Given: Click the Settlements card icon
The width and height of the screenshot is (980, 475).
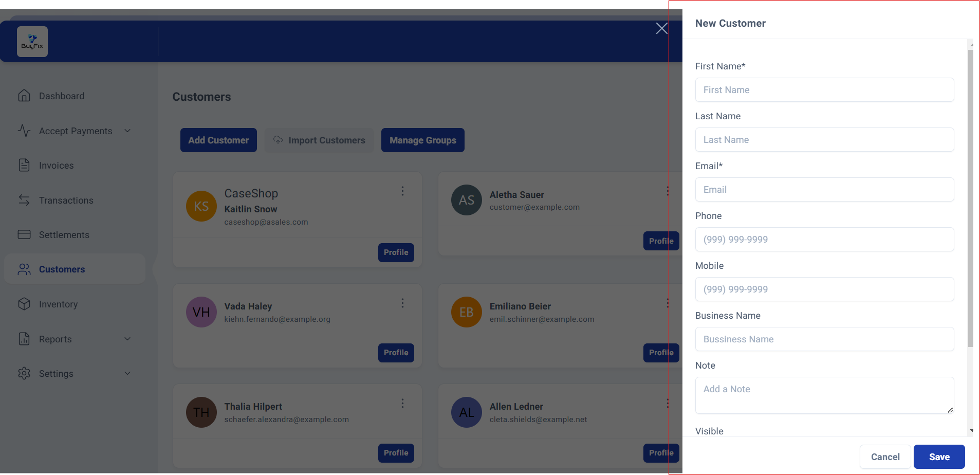Looking at the screenshot, I should coord(24,234).
